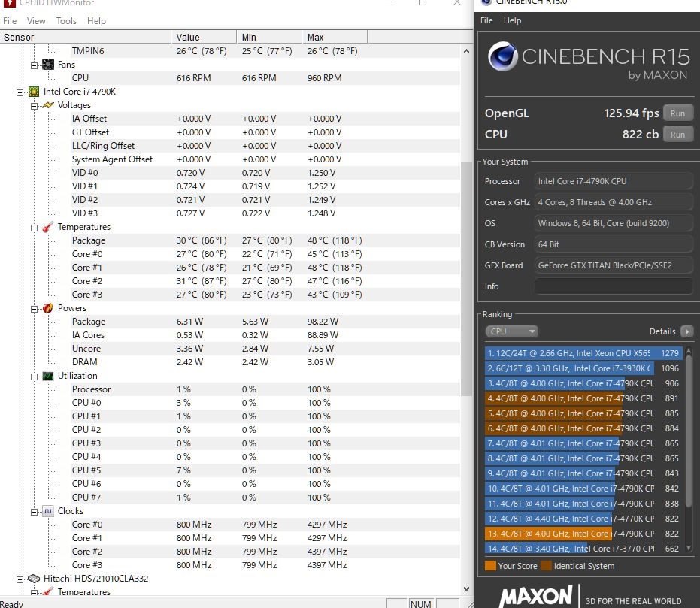Screen dimensions: 700x608
Task: Open the HWMonitor File menu
Action: [9, 21]
